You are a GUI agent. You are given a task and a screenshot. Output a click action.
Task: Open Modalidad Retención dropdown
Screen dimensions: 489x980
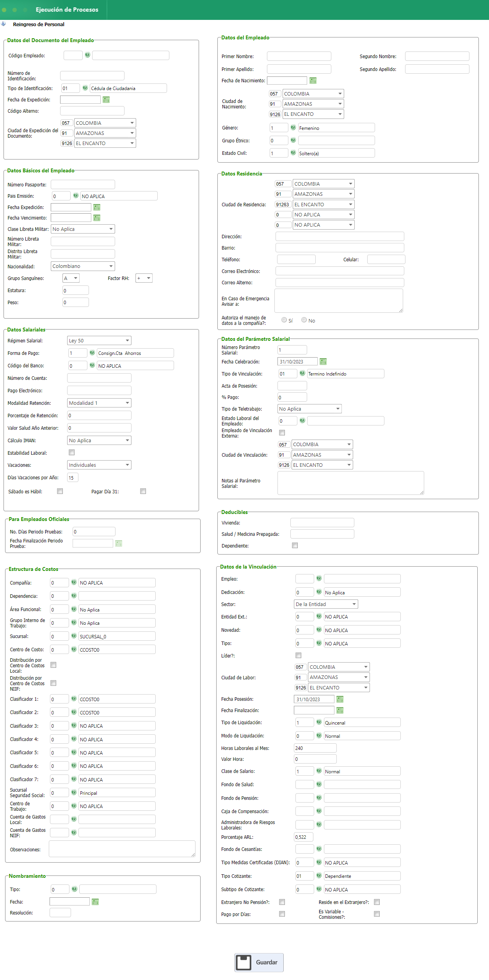(x=99, y=403)
